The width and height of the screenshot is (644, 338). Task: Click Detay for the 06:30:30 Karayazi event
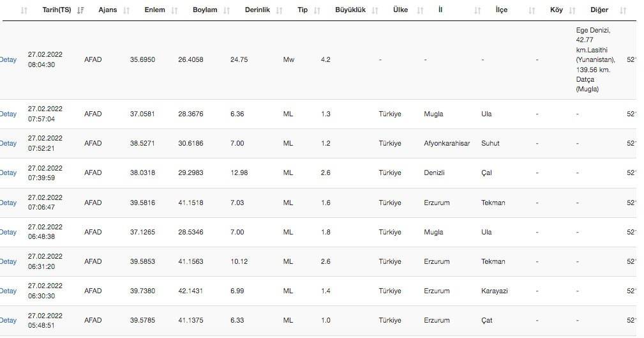(8, 291)
